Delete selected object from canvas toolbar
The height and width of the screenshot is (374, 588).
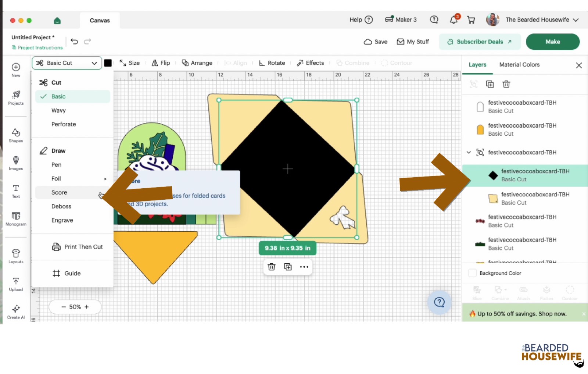(x=272, y=267)
